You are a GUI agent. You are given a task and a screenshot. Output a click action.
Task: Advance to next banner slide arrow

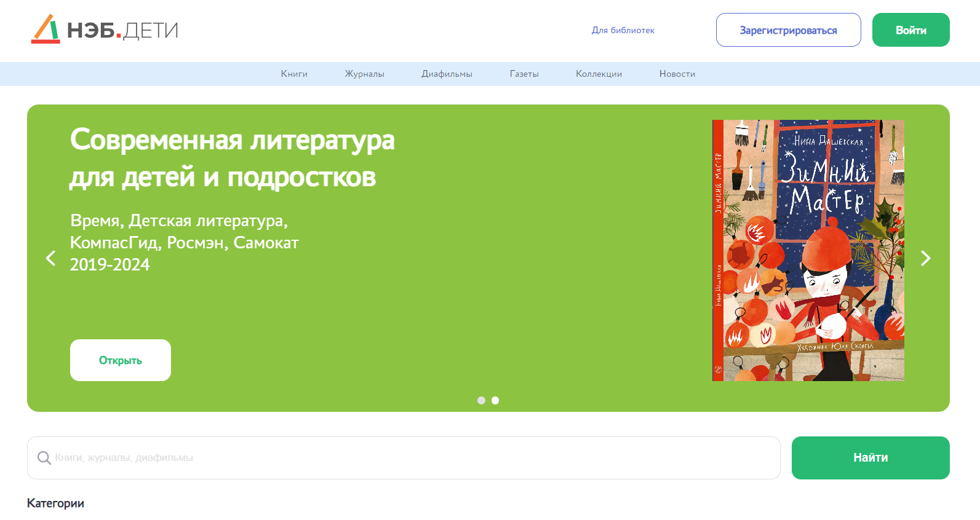click(x=925, y=258)
